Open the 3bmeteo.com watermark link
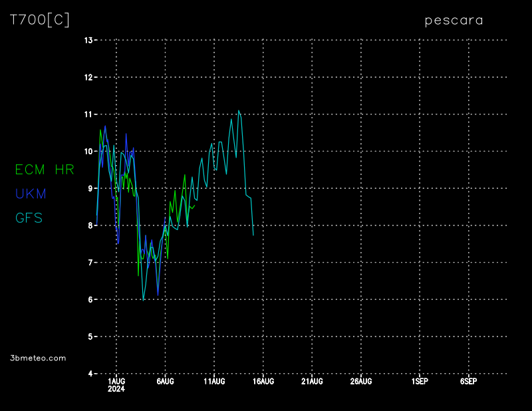 click(x=38, y=358)
